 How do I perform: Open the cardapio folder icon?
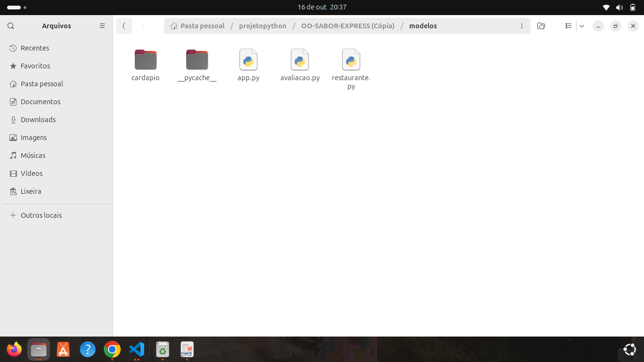tap(146, 59)
